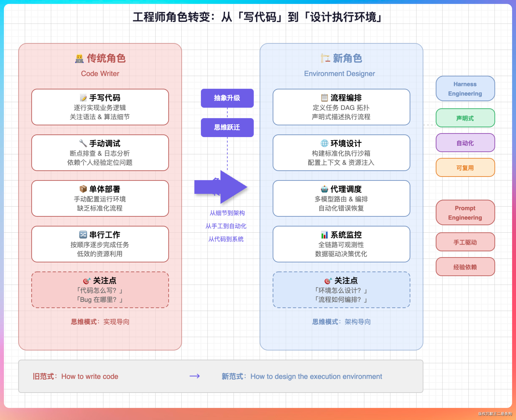Click the shuffle icon beside 串行工作

83,234
